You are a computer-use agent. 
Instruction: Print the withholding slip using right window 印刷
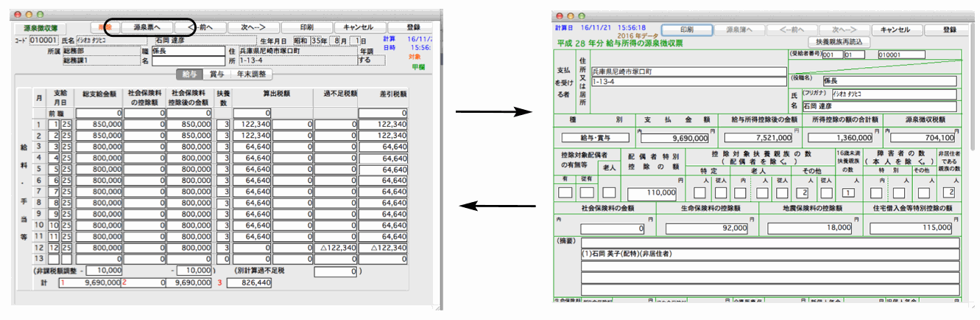click(686, 30)
